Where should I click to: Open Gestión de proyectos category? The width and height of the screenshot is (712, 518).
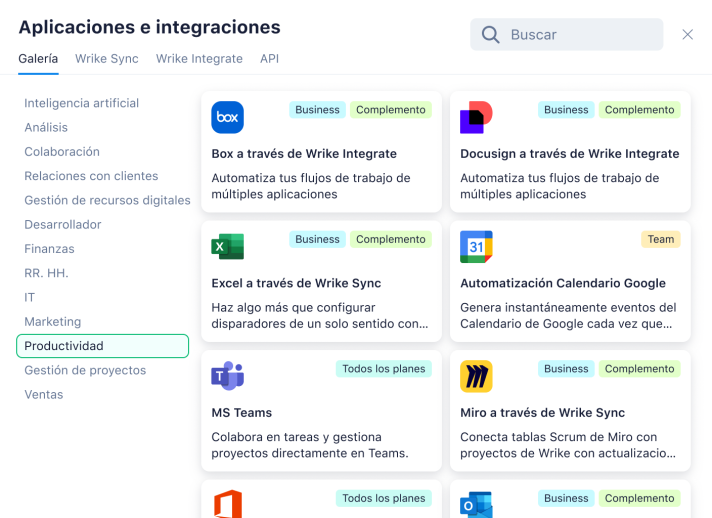click(x=85, y=370)
